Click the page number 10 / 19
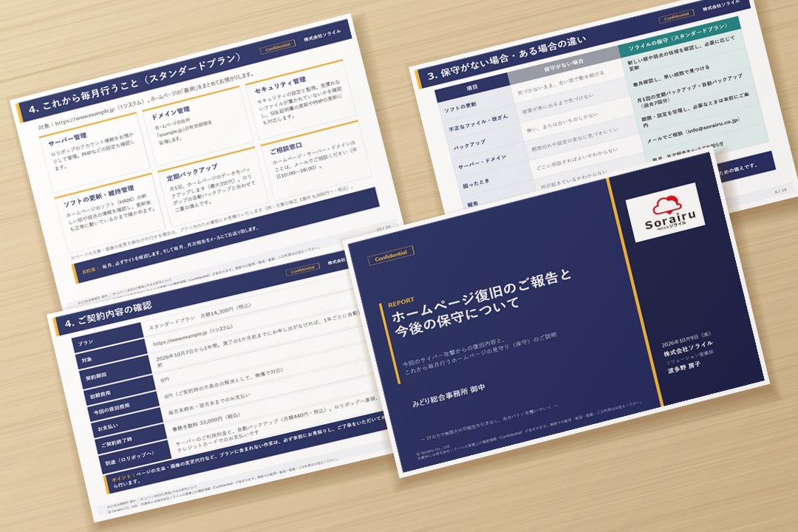Screen dimensions: 798x532 point(382,228)
